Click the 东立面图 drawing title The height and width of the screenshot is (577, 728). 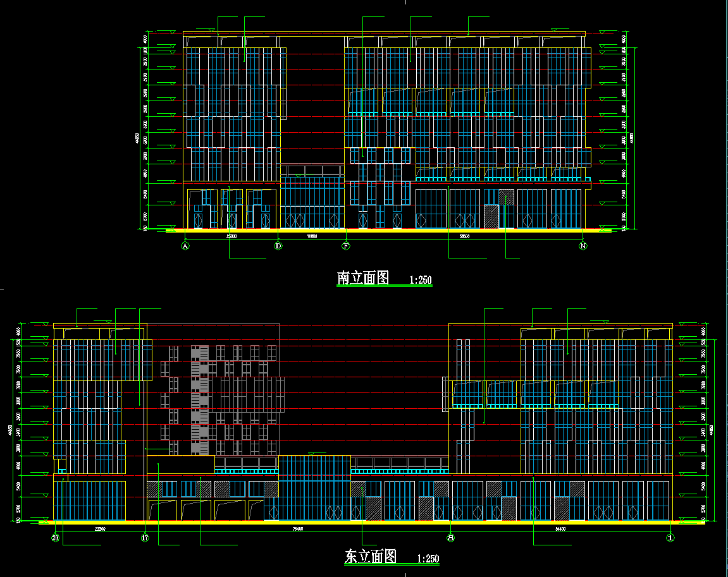click(371, 557)
